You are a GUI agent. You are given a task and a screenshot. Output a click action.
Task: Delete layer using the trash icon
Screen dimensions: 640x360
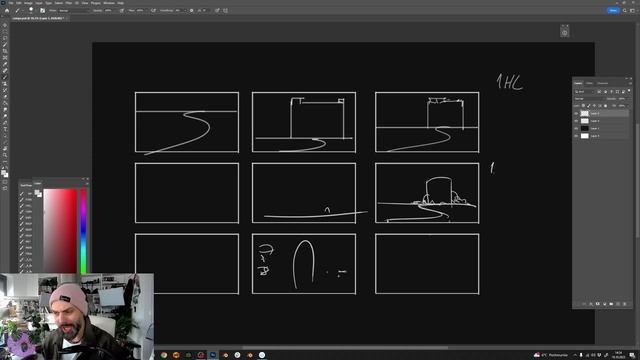(x=624, y=304)
